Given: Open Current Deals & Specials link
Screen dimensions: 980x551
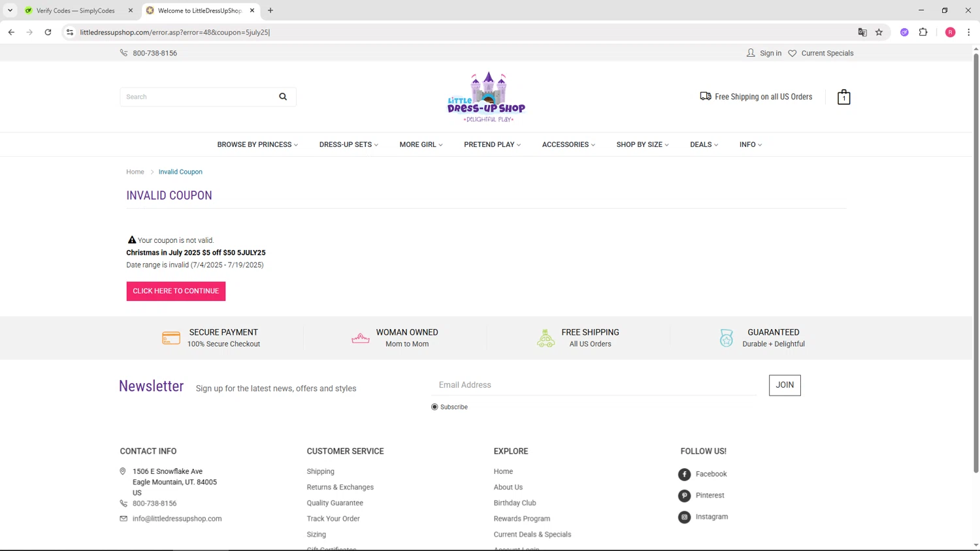Looking at the screenshot, I should pos(532,534).
